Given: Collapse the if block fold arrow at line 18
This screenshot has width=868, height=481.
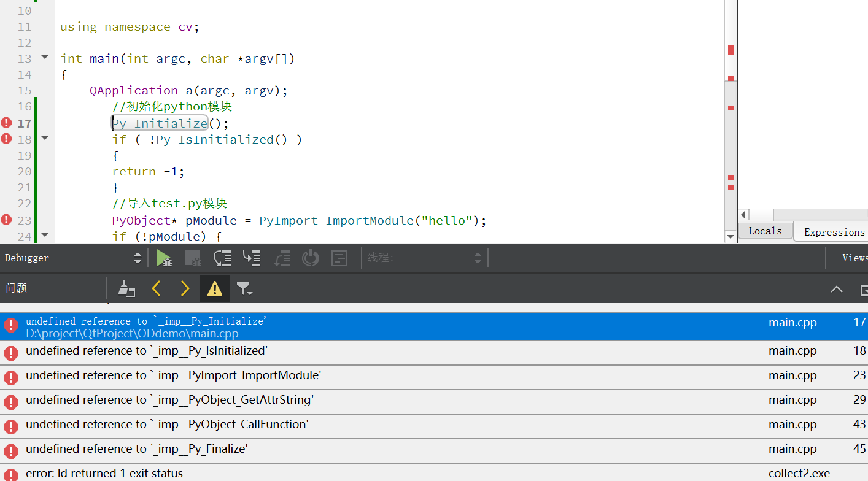Looking at the screenshot, I should click(45, 139).
